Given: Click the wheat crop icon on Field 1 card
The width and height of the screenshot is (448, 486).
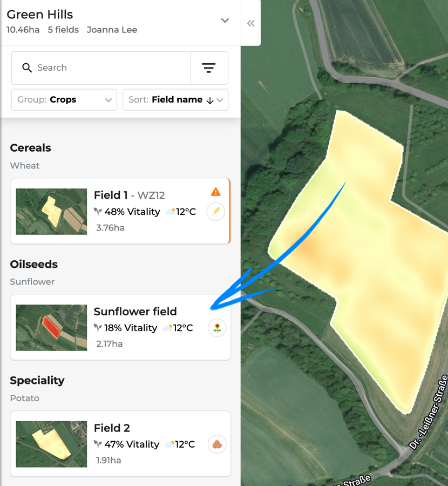Looking at the screenshot, I should [216, 212].
